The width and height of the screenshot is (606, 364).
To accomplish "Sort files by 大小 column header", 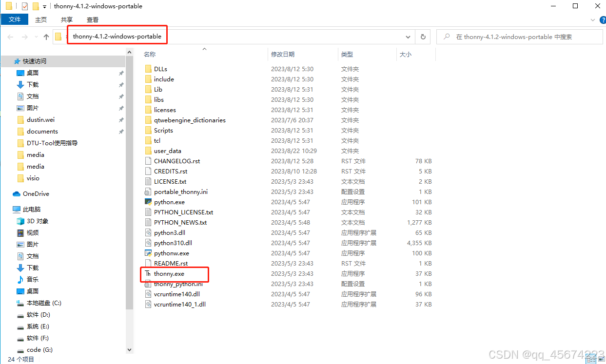I will pos(406,54).
